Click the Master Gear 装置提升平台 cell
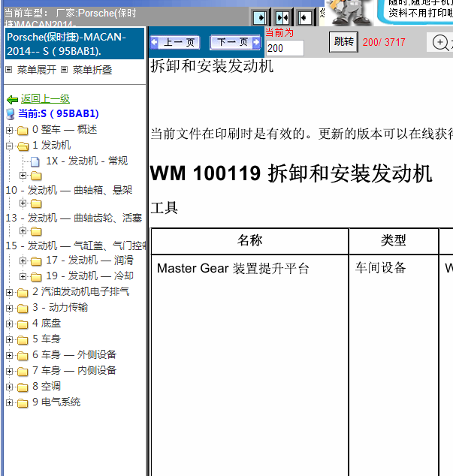This screenshot has height=476, width=453. point(233,268)
